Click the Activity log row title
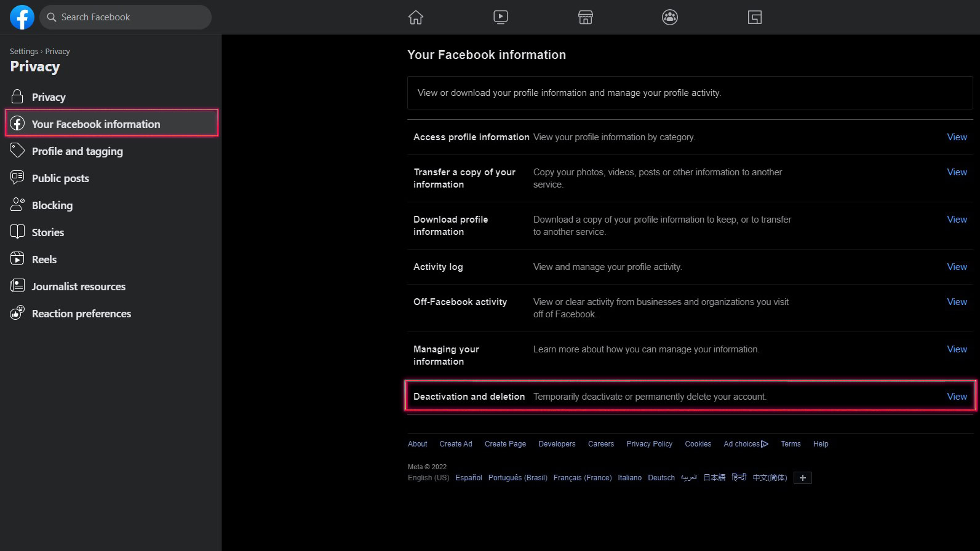The image size is (980, 551). (438, 267)
